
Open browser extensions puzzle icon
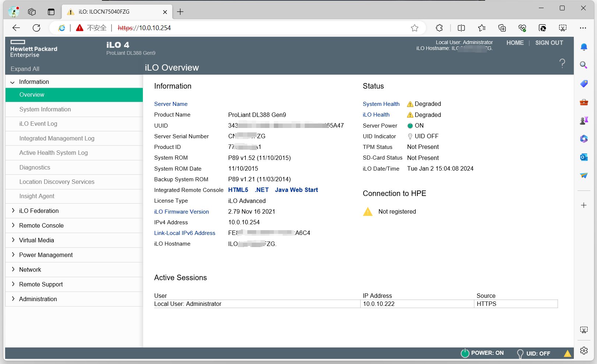point(439,28)
